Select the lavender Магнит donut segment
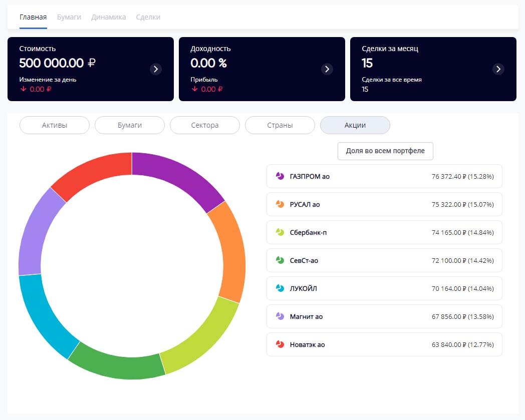Viewport: 525px width, 420px height. tap(35, 232)
